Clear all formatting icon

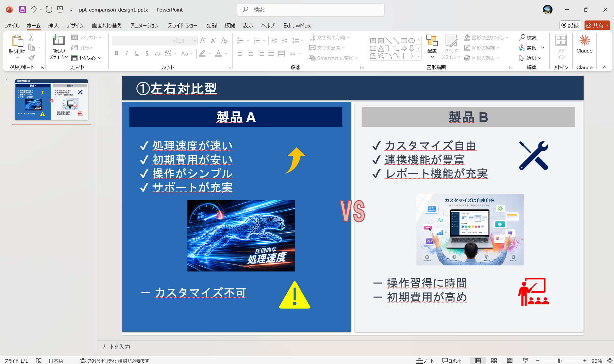(x=224, y=41)
